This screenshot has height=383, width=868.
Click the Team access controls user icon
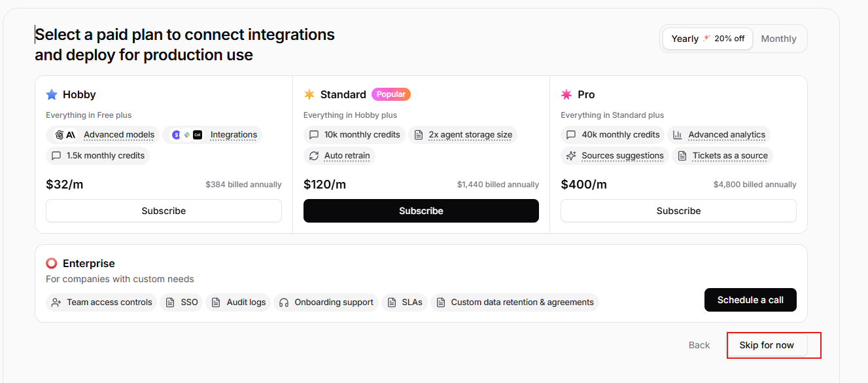click(56, 302)
